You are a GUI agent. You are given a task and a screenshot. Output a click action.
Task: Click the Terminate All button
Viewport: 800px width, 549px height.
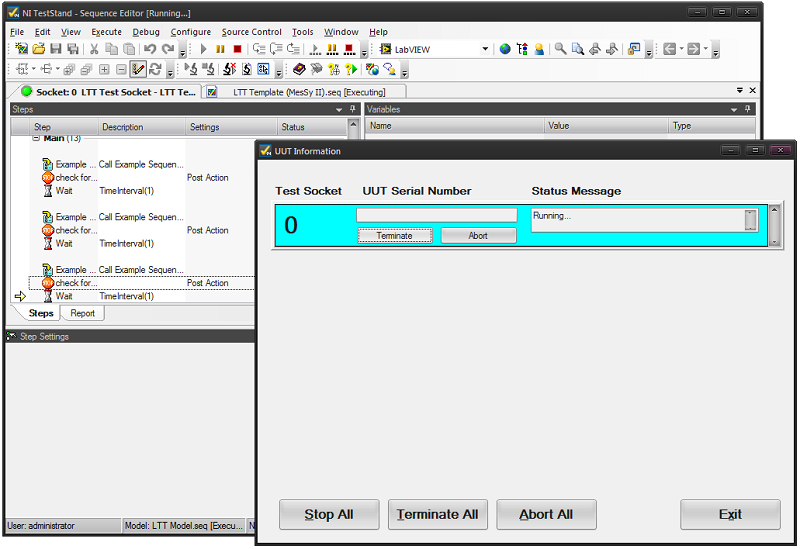[x=438, y=514]
